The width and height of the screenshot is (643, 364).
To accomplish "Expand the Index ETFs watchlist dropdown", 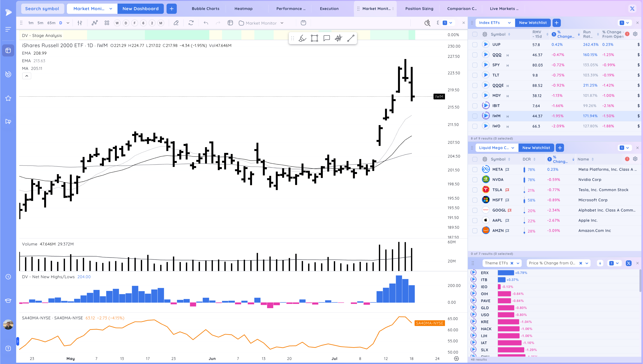I will pos(509,23).
